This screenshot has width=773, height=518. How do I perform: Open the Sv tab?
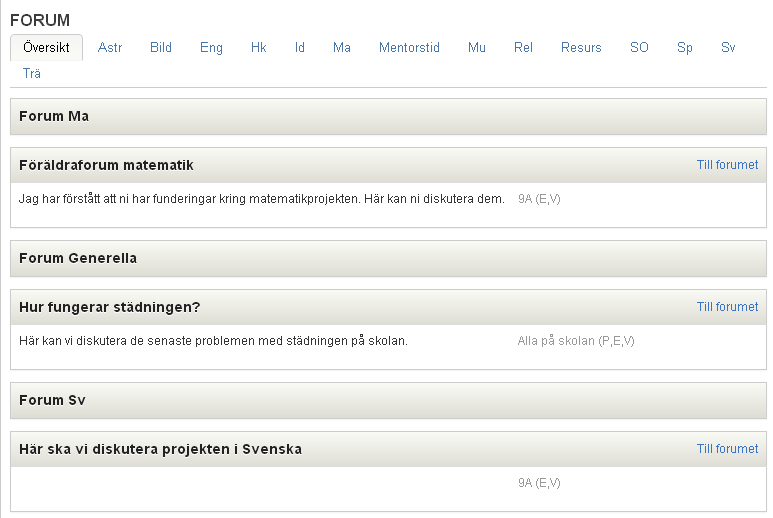click(728, 48)
